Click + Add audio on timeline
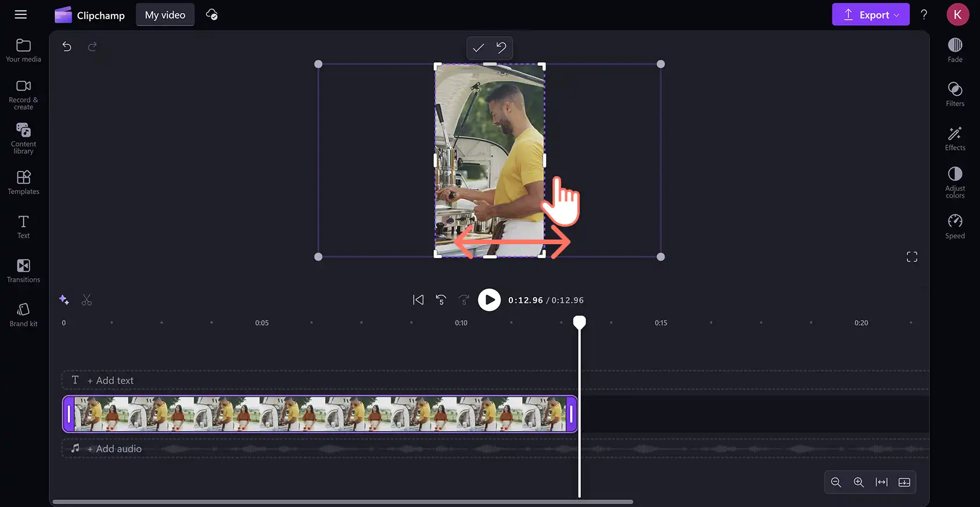The image size is (980, 507). 114,449
